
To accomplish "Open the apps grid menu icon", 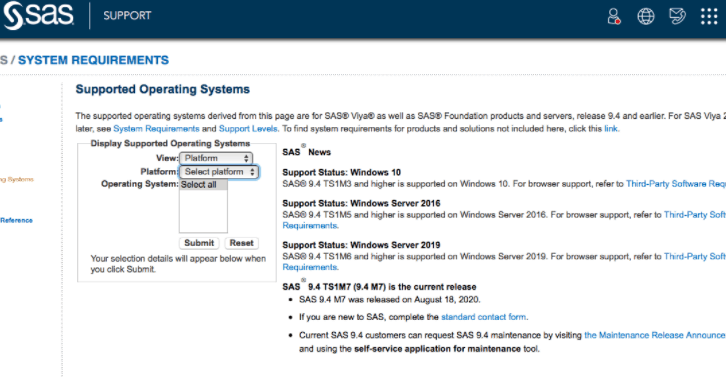I will point(709,16).
